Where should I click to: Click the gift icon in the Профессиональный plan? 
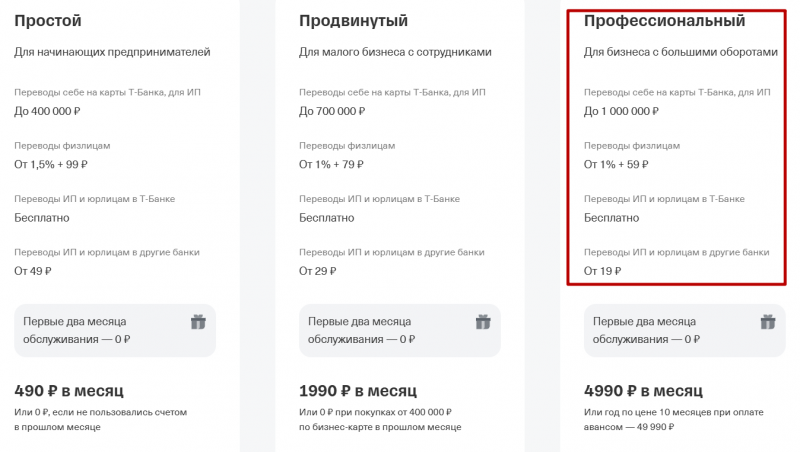click(768, 322)
